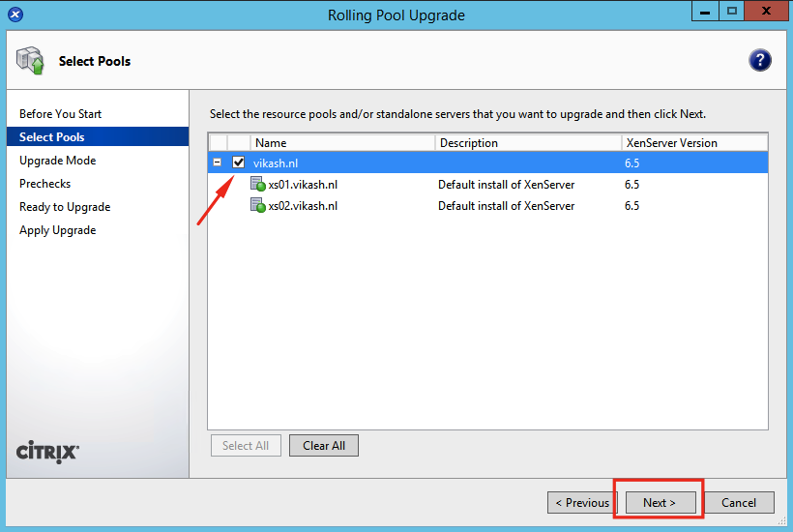This screenshot has height=532, width=793.
Task: Cancel the Rolling Pool Upgrade wizard
Action: coord(739,503)
